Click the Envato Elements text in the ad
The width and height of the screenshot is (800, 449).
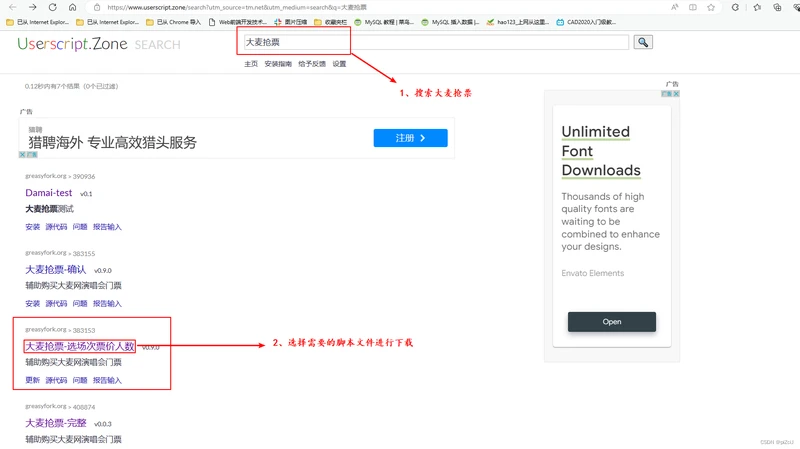tap(593, 273)
